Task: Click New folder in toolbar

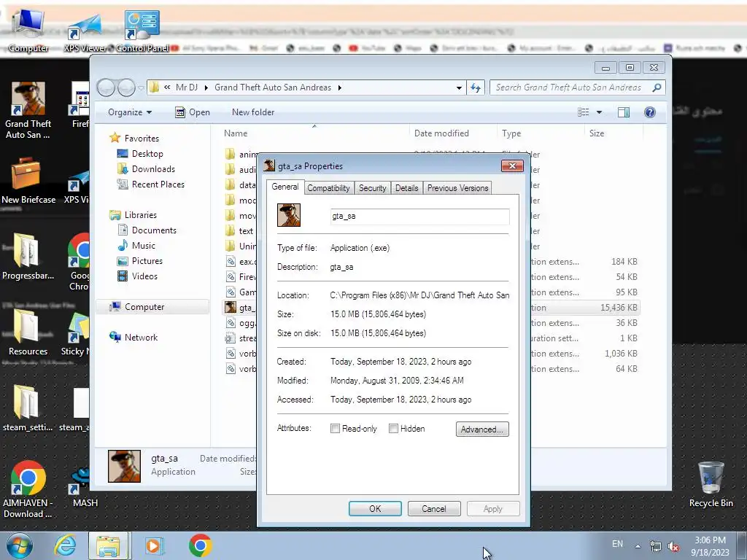Action: pos(253,112)
